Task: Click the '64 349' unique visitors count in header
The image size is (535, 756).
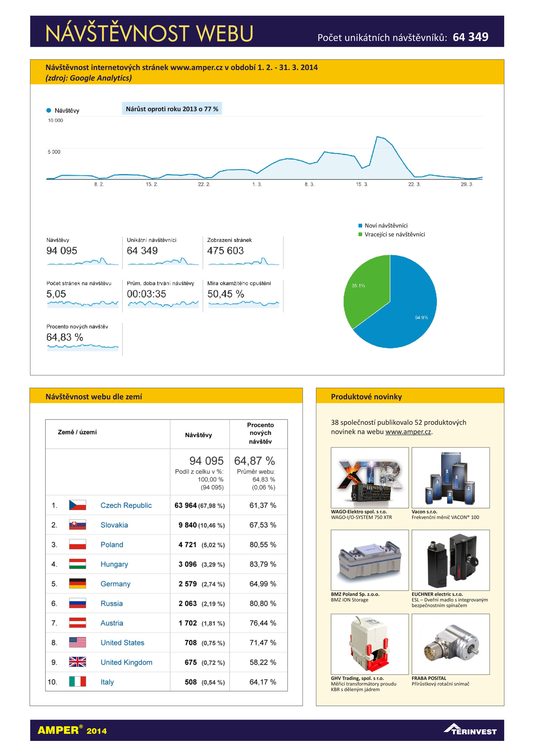Action: (x=470, y=37)
